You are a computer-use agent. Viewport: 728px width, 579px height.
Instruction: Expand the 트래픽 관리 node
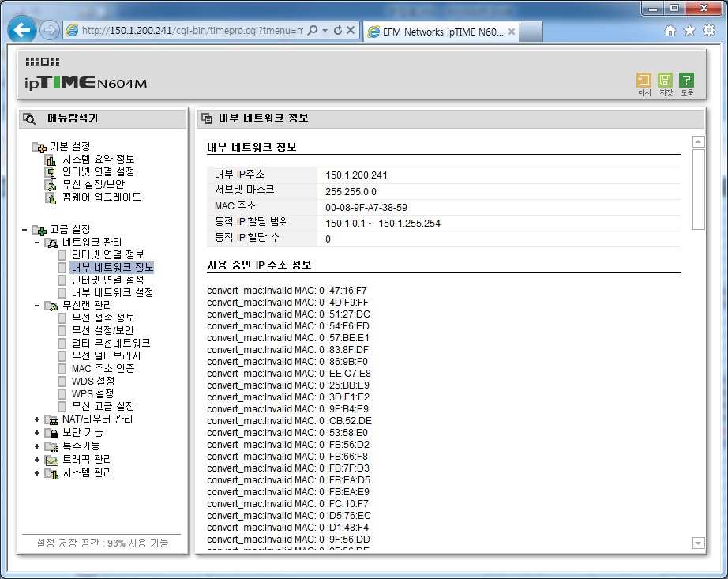[36, 460]
